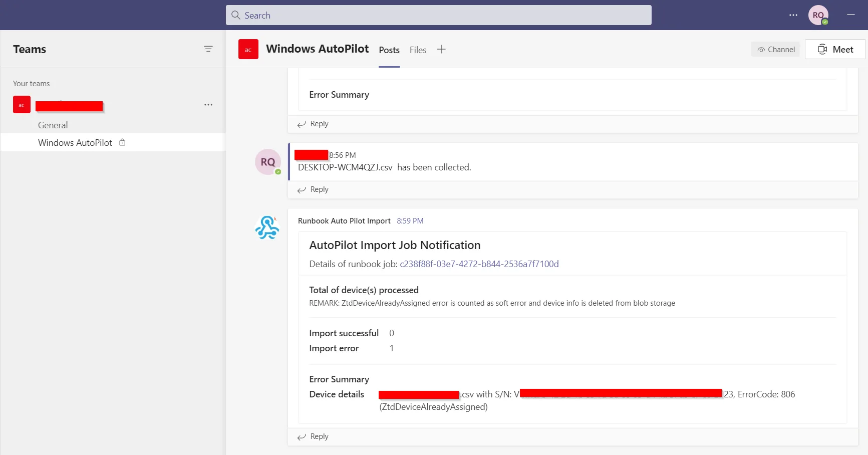The height and width of the screenshot is (455, 868).
Task: Select the red 'ac' team avatar in sidebar
Action: (x=22, y=105)
